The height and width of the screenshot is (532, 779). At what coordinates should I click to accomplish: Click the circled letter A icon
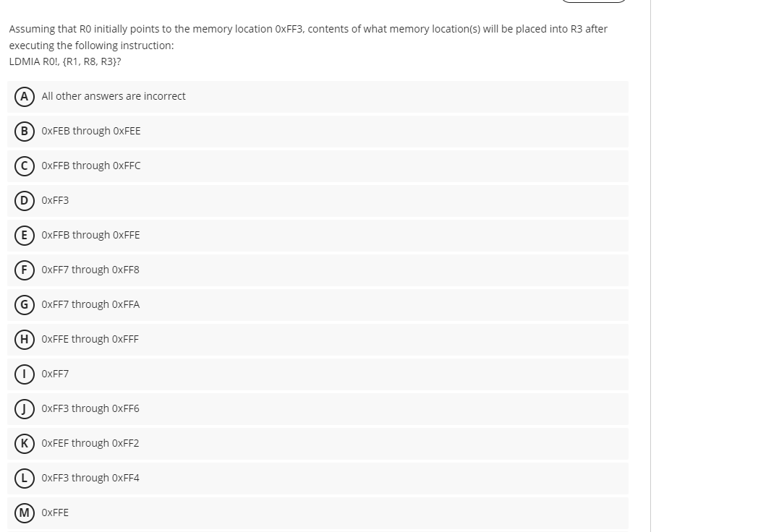pyautogui.click(x=25, y=96)
